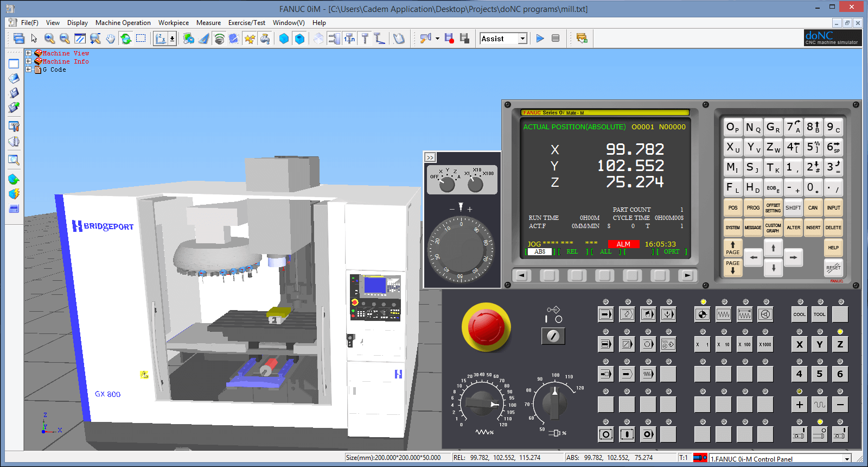Select the X1000 increment key

765,344
